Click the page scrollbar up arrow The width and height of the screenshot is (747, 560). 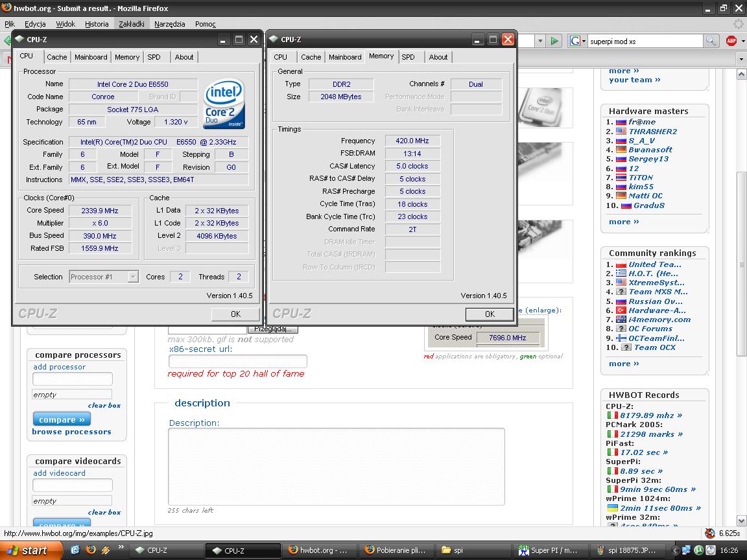pos(741,74)
